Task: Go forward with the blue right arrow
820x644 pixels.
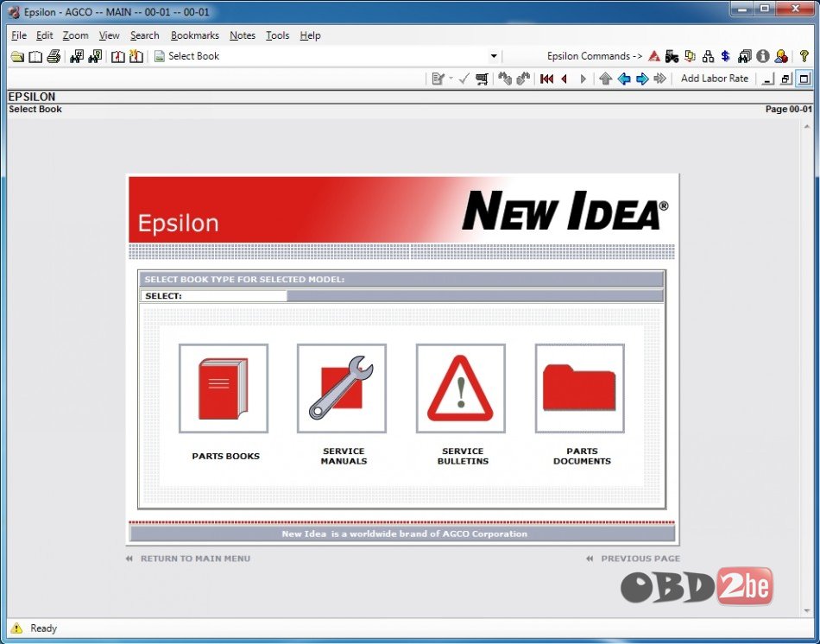Action: [642, 79]
